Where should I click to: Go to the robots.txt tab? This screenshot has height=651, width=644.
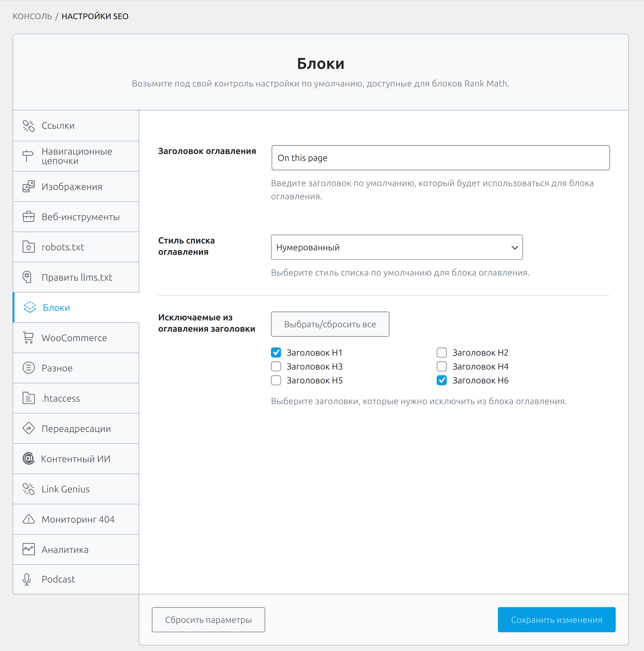tap(76, 247)
